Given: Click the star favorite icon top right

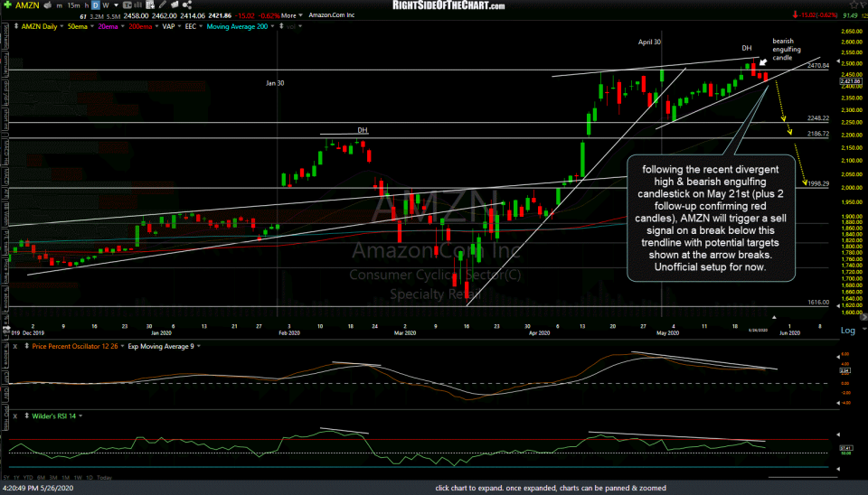Looking at the screenshot, I should [x=853, y=5].
